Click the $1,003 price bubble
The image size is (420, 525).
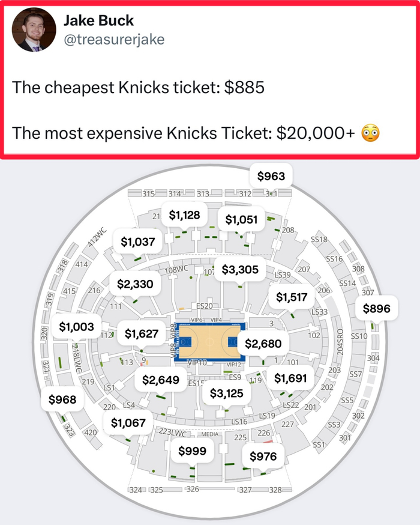77,326
